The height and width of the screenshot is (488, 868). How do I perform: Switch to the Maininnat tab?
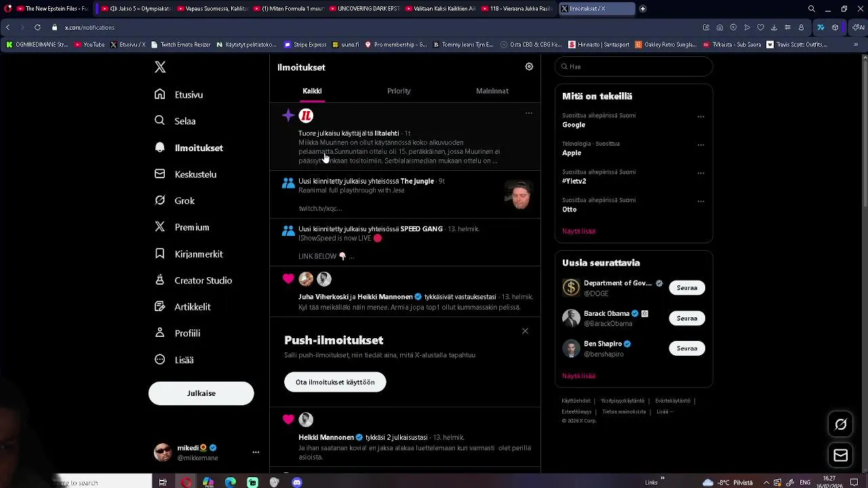click(492, 91)
